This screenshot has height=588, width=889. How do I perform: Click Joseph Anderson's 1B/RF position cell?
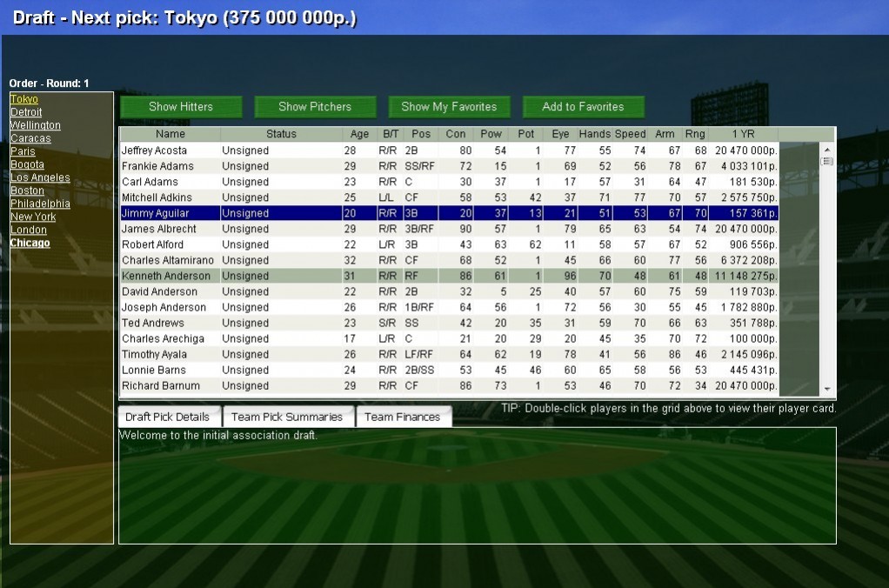419,307
